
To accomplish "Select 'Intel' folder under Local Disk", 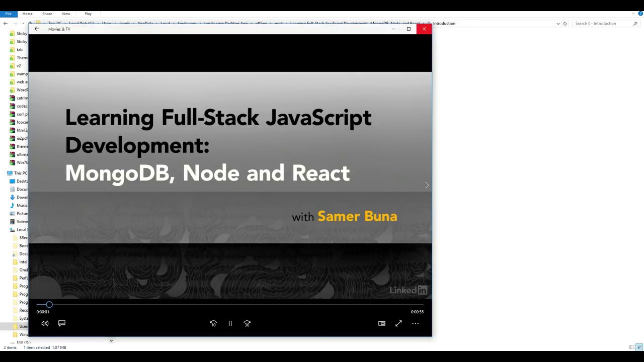I will [x=20, y=261].
